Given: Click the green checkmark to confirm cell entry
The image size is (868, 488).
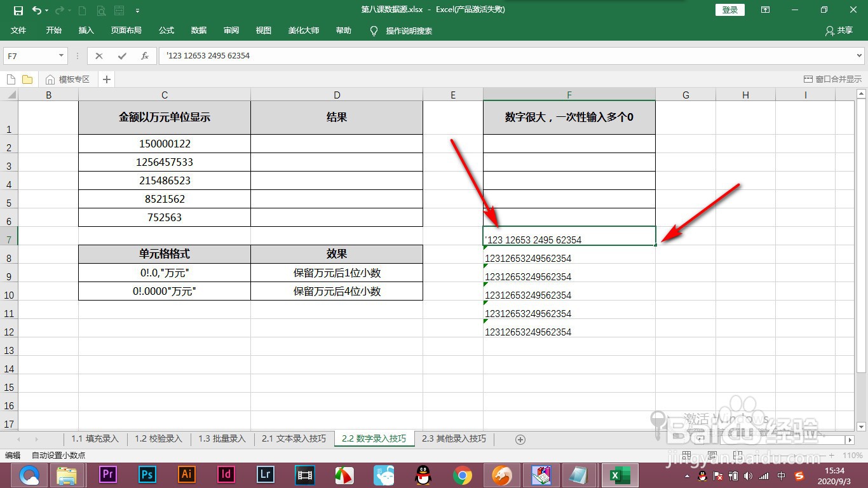Looking at the screenshot, I should 121,56.
